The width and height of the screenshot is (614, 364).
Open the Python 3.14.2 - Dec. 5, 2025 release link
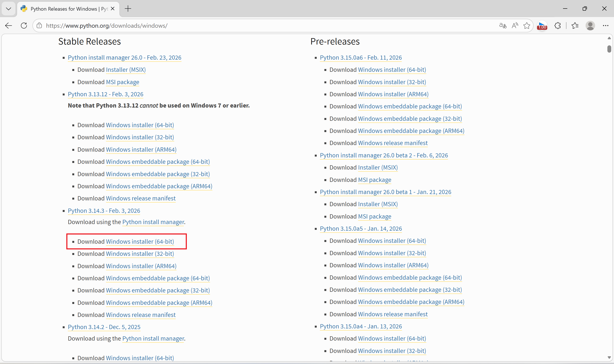pos(104,327)
